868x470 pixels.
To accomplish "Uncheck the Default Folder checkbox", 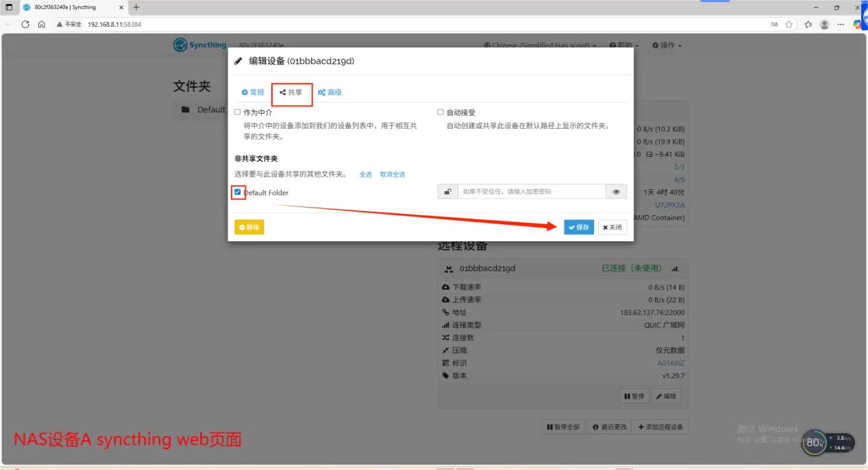I will point(238,192).
